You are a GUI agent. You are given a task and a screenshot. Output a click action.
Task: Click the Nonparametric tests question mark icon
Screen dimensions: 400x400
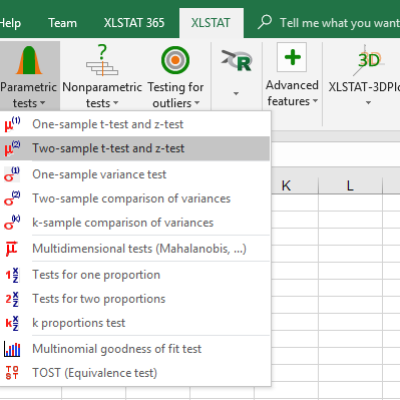(102, 60)
